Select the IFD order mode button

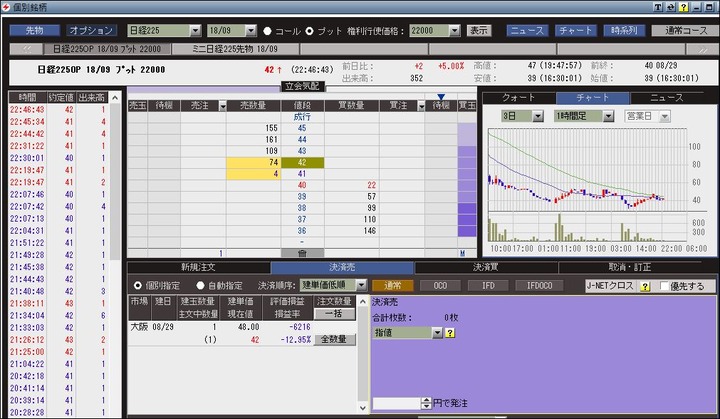(x=488, y=286)
